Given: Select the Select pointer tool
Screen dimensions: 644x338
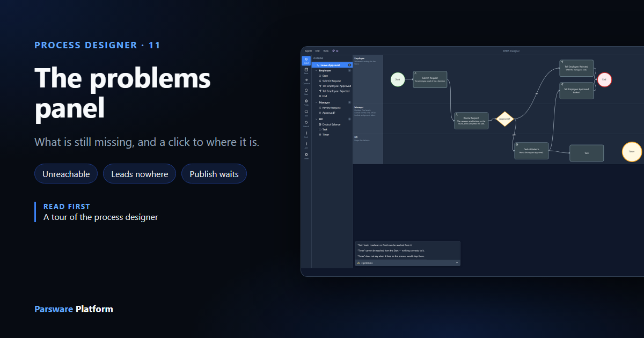Looking at the screenshot, I should [x=306, y=61].
